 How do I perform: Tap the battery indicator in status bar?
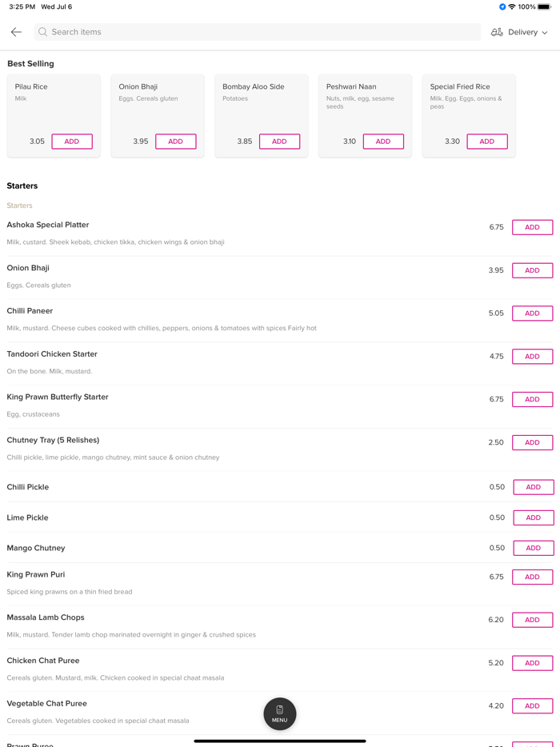(544, 7)
